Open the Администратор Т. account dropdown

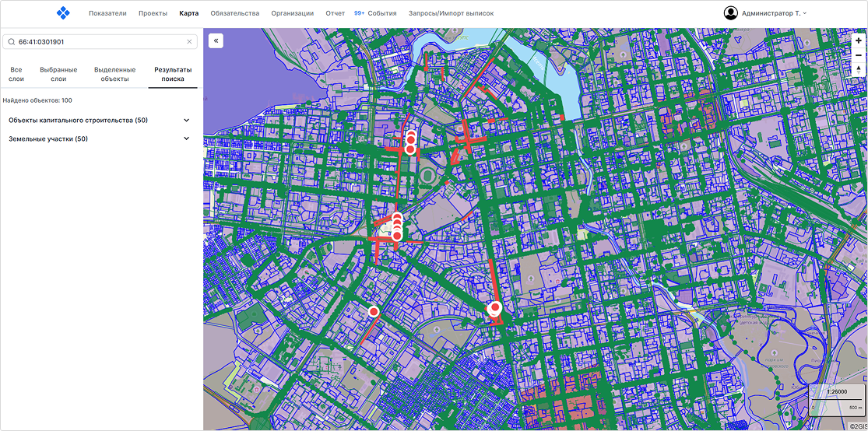point(774,13)
